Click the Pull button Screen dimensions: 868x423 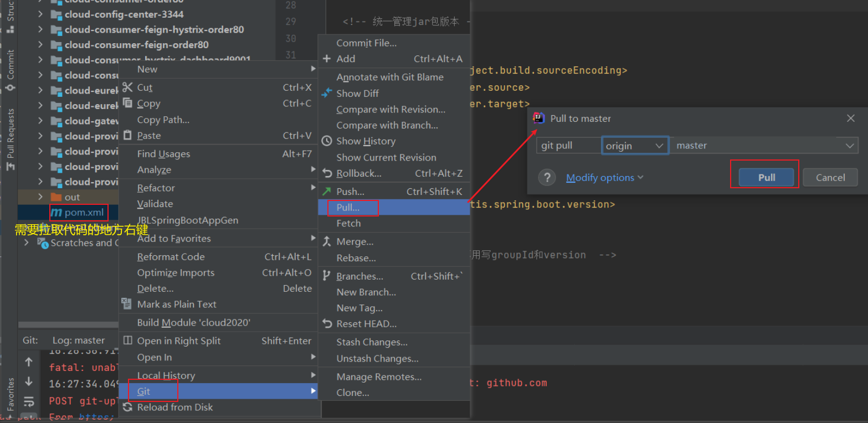(766, 177)
